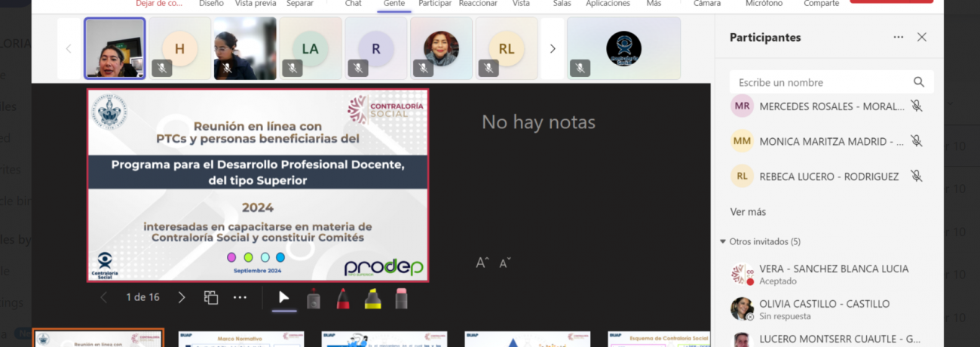Select the pink eraser tool

click(x=401, y=299)
